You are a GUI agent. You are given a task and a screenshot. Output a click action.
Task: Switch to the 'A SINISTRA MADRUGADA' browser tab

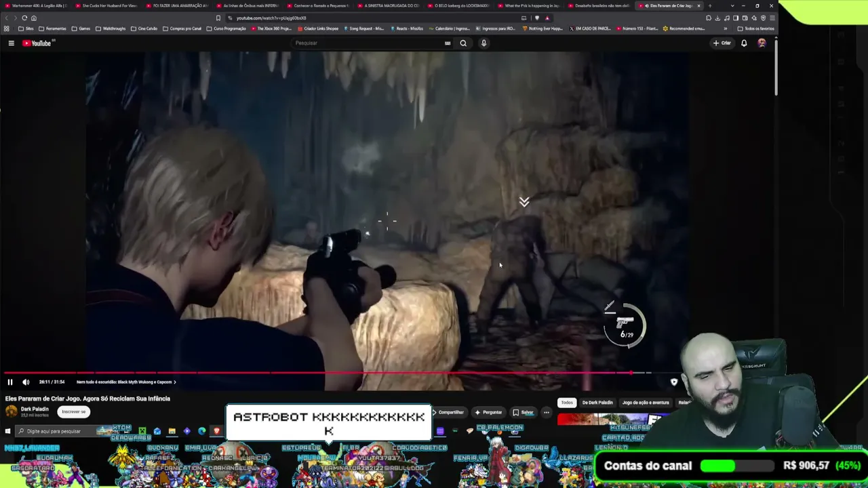[388, 5]
